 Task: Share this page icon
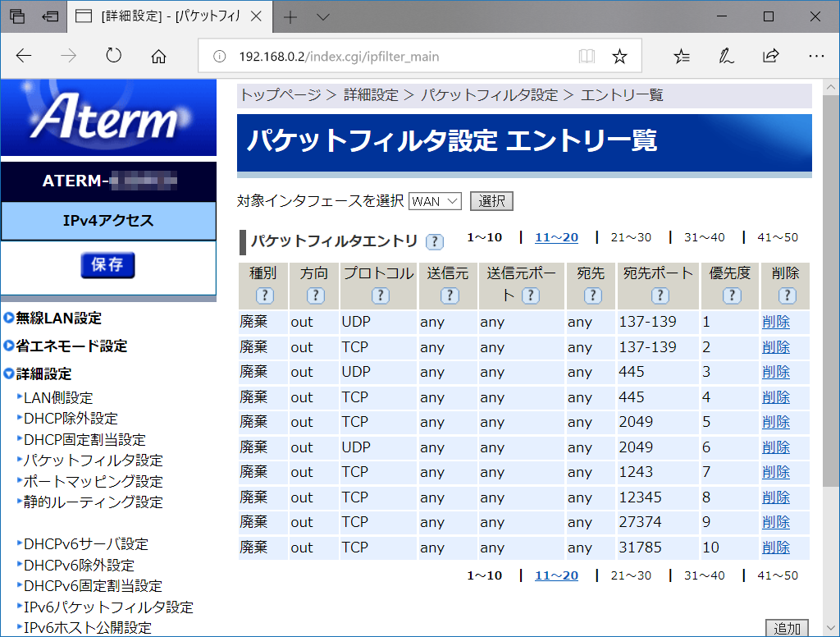(770, 56)
